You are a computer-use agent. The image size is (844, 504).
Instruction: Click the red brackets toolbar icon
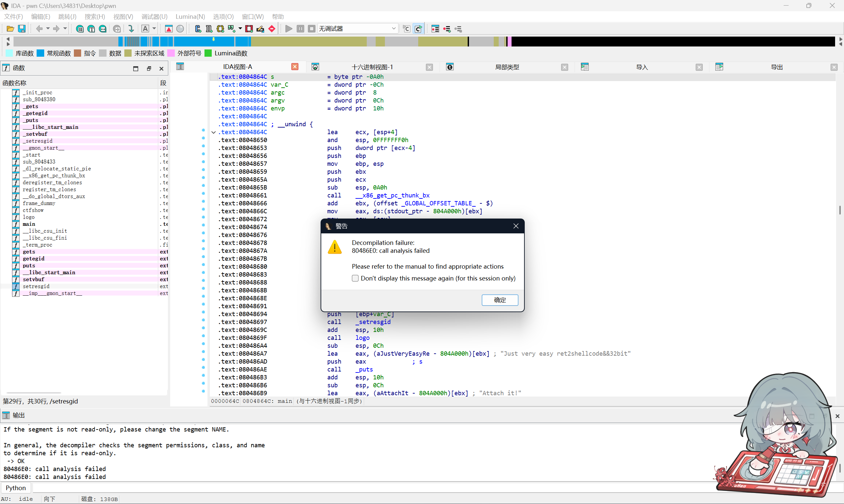click(x=249, y=29)
